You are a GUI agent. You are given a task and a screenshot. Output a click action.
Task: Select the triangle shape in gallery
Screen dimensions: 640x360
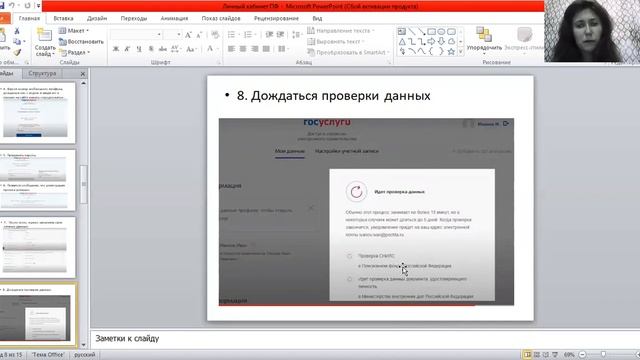(x=402, y=42)
